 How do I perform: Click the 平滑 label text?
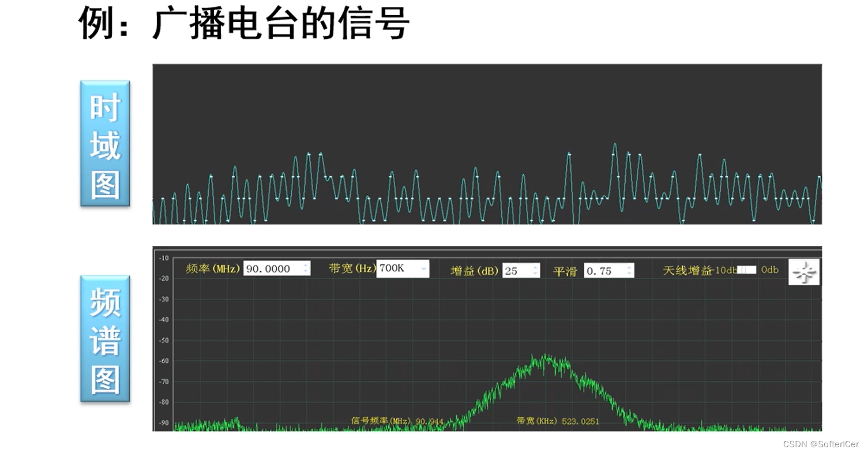point(565,271)
